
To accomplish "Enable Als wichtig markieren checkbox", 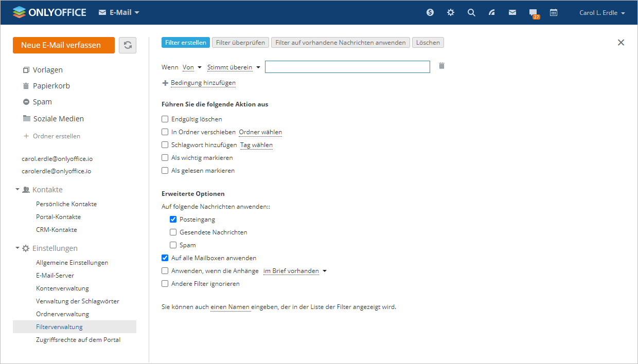I will click(x=165, y=158).
